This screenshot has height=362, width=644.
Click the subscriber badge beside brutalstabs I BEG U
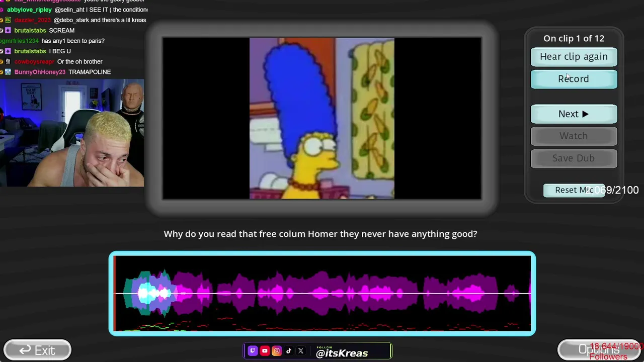tap(8, 51)
